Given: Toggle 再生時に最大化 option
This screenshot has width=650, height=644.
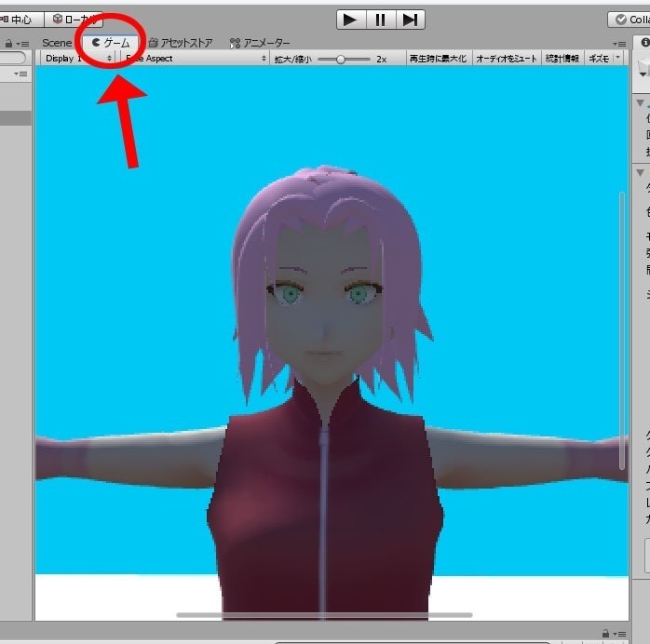Looking at the screenshot, I should pos(439,59).
